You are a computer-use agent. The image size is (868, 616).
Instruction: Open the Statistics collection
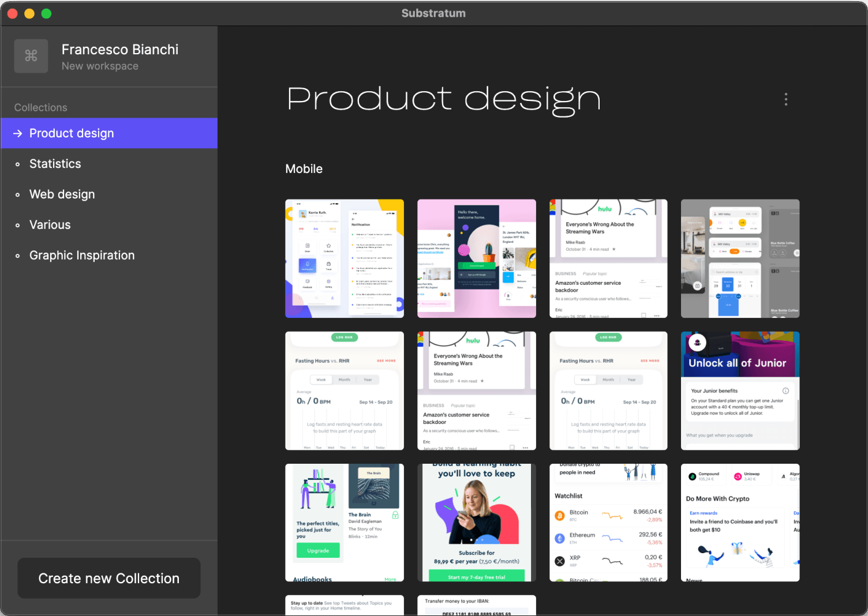[55, 164]
